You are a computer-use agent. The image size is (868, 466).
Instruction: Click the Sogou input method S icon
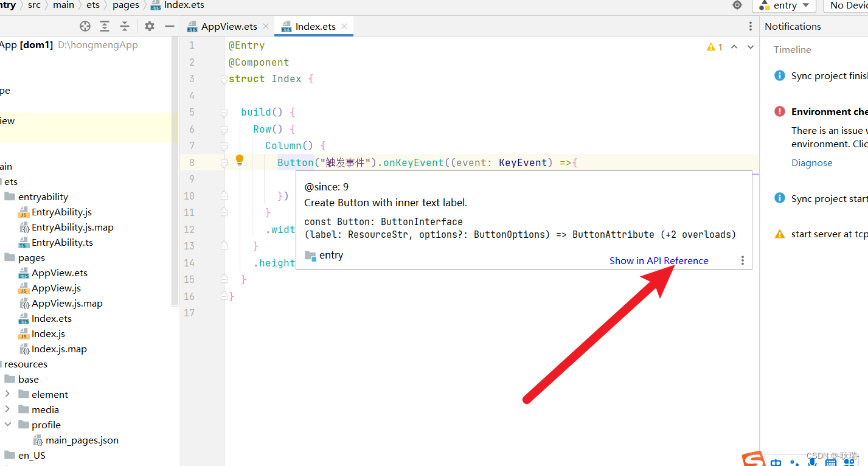click(x=755, y=459)
